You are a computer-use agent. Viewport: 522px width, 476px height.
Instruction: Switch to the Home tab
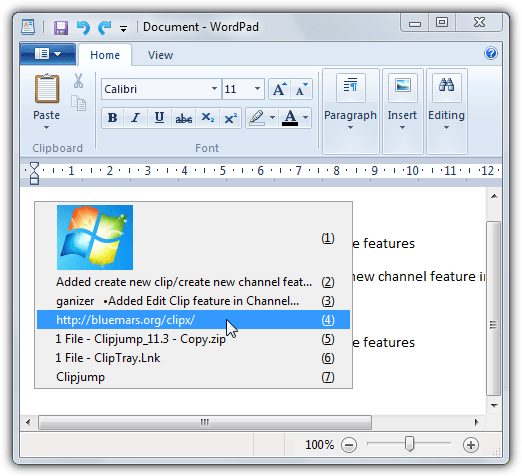[x=105, y=55]
